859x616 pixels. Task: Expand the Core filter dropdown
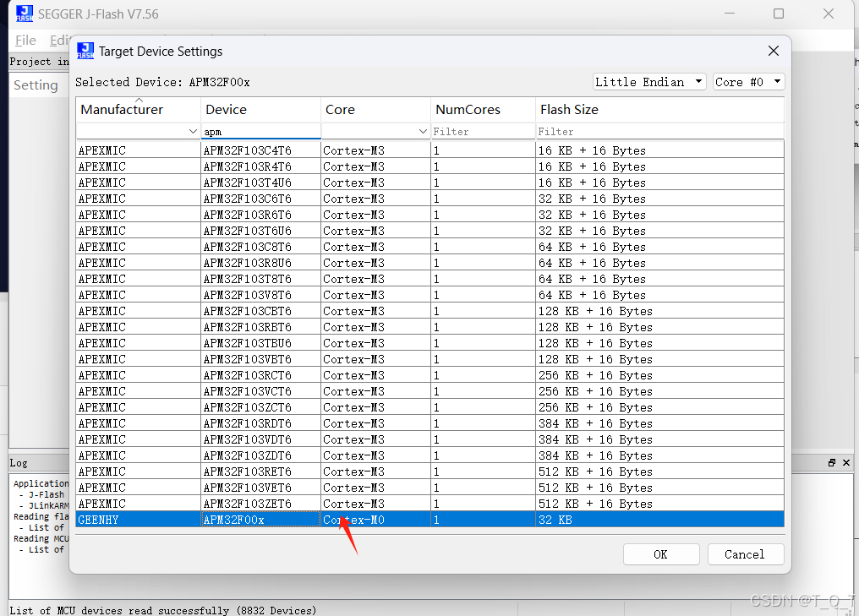point(423,132)
